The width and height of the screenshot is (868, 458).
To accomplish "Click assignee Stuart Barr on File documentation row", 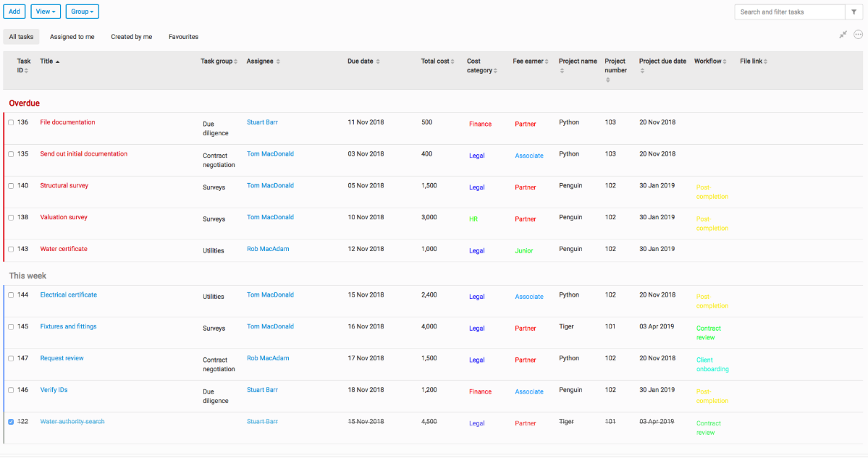I will (262, 122).
